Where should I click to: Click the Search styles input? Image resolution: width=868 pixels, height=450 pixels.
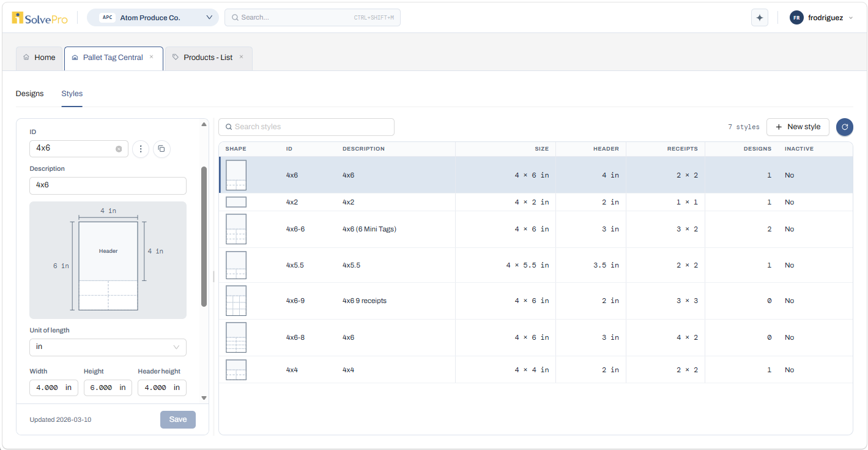click(306, 127)
